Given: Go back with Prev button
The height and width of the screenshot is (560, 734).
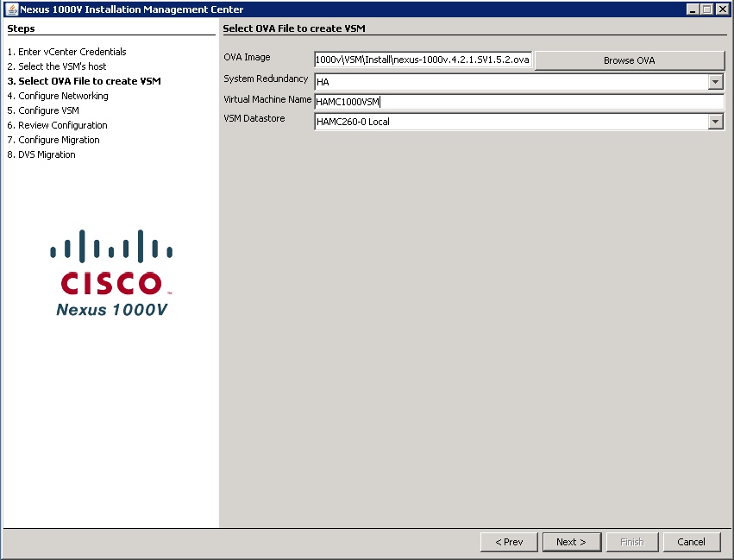Looking at the screenshot, I should click(x=509, y=542).
